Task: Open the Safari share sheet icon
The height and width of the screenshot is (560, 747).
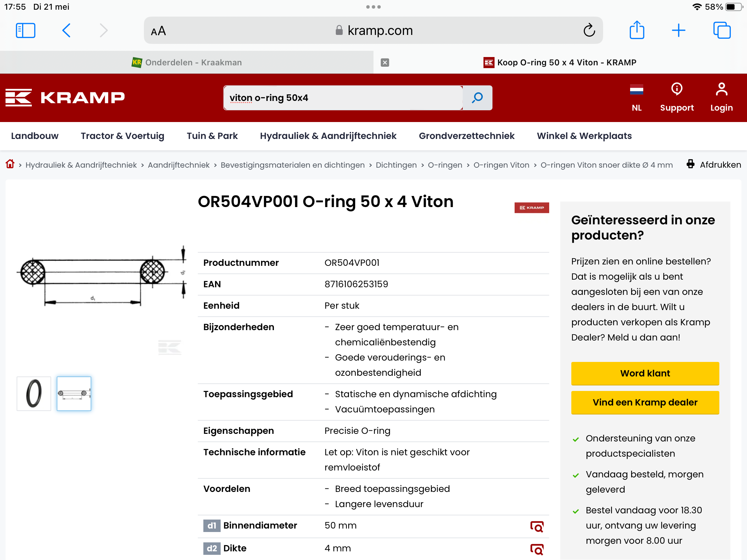Action: click(637, 30)
